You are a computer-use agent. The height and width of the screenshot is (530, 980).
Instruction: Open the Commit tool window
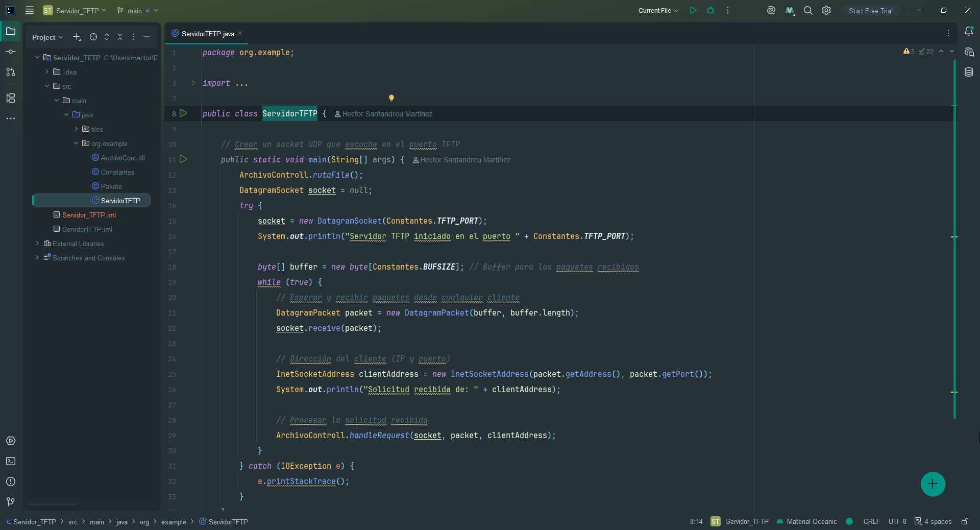tap(11, 52)
